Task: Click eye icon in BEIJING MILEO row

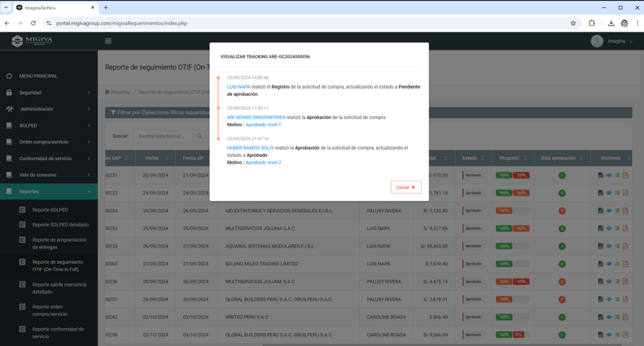Action: click(609, 264)
